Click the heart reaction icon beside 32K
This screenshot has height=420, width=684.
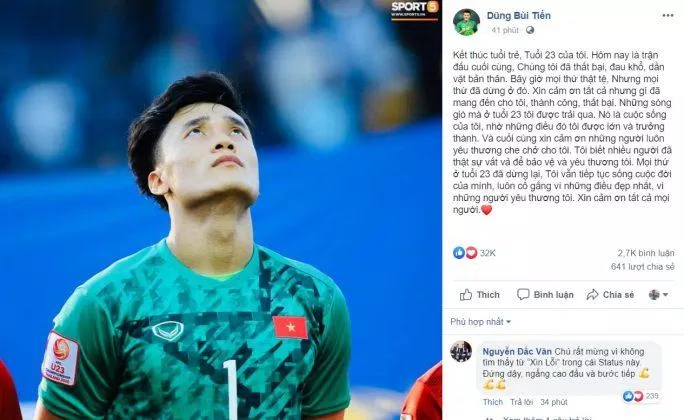[471, 253]
